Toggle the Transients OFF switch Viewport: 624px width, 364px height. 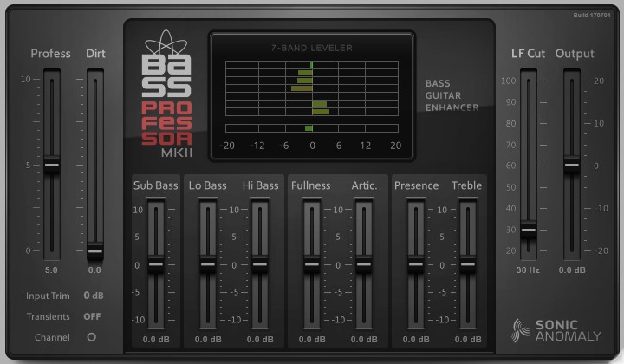[x=92, y=316]
